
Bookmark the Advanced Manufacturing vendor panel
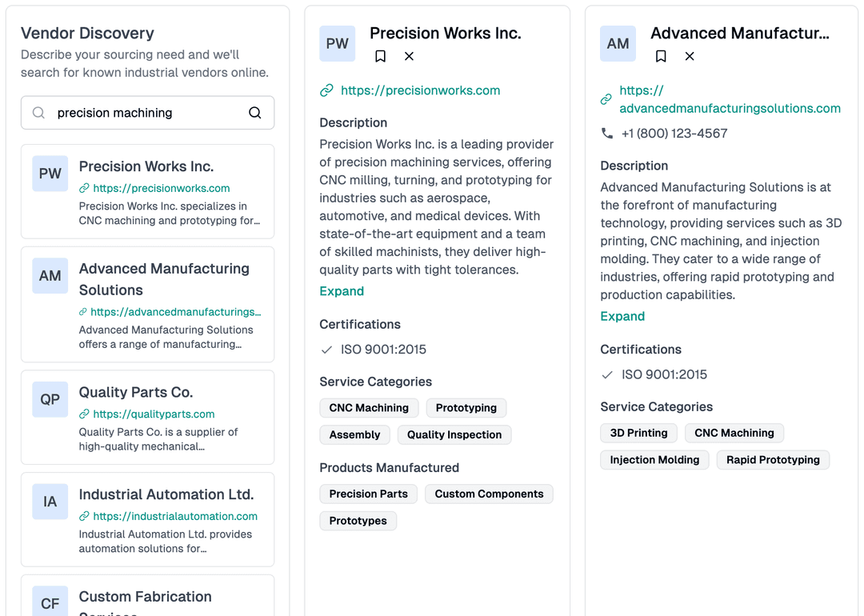[x=662, y=56]
